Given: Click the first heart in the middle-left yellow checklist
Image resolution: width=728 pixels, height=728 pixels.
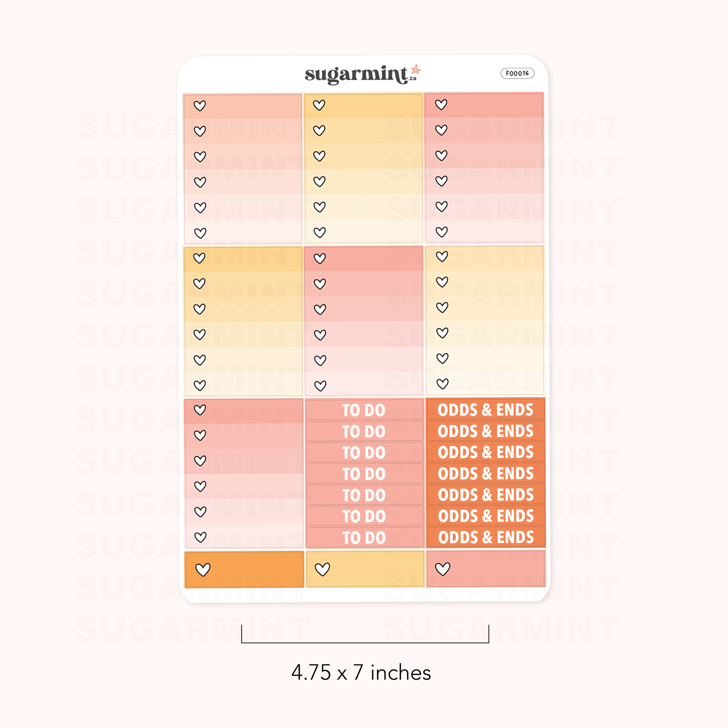Looking at the screenshot, I should pos(199,258).
